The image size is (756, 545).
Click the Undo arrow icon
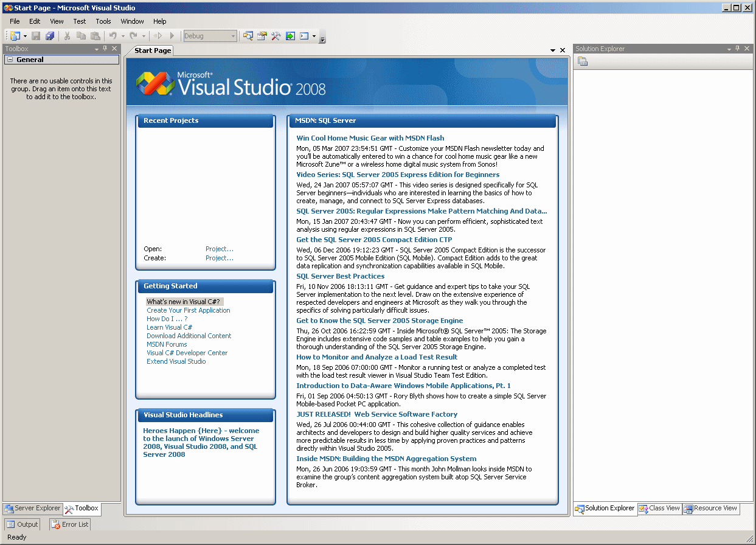click(x=113, y=36)
